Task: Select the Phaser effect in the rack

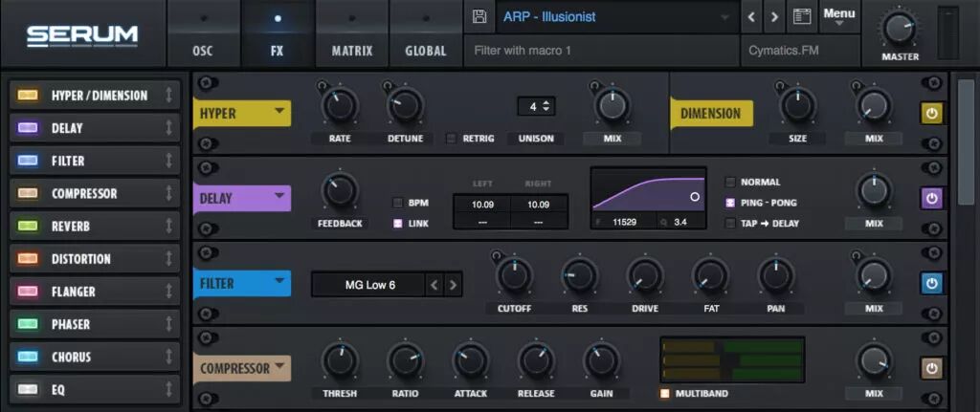Action: 95,324
